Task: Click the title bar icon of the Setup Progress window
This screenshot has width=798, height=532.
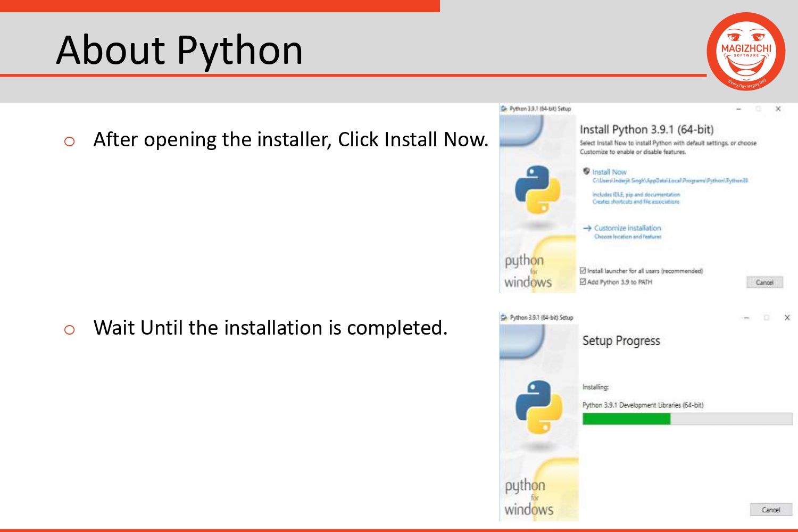Action: pyautogui.click(x=504, y=318)
